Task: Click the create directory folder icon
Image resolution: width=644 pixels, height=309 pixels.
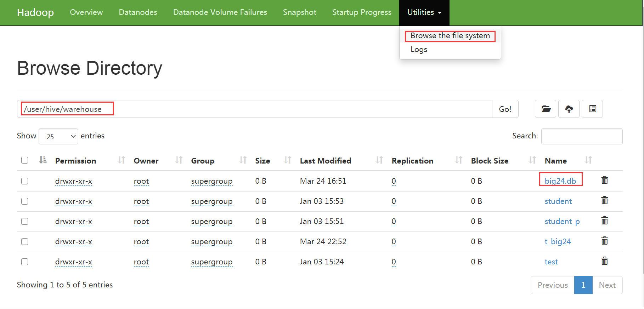Action: pyautogui.click(x=546, y=109)
